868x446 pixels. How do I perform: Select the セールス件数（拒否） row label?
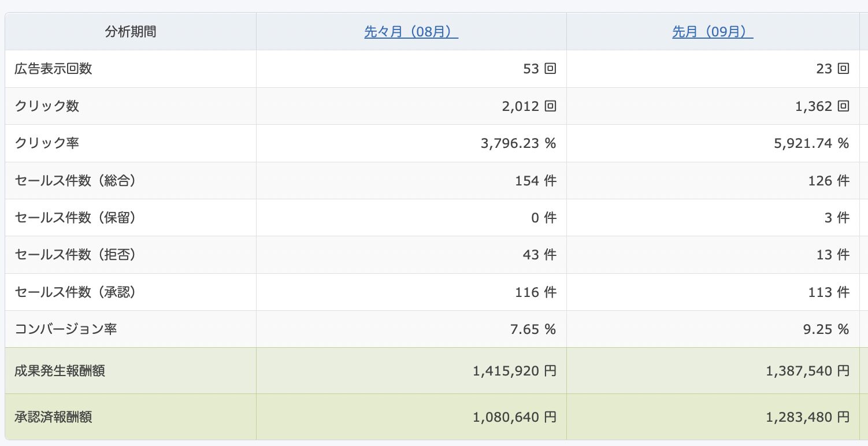point(76,255)
